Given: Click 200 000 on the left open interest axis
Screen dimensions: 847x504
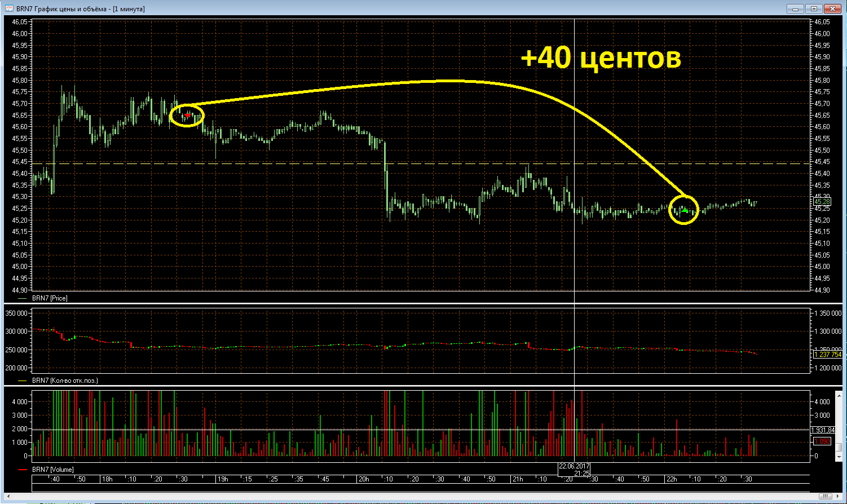Looking at the screenshot, I should [x=16, y=368].
